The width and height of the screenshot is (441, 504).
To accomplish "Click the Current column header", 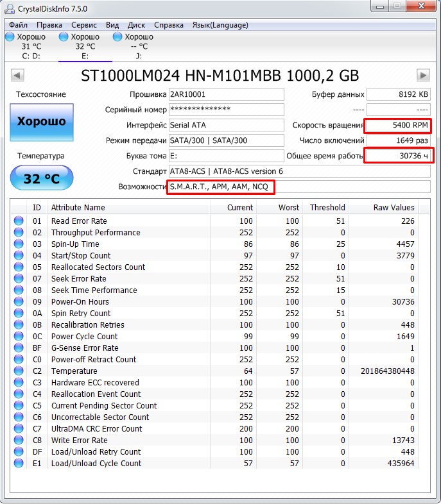I will click(x=233, y=208).
